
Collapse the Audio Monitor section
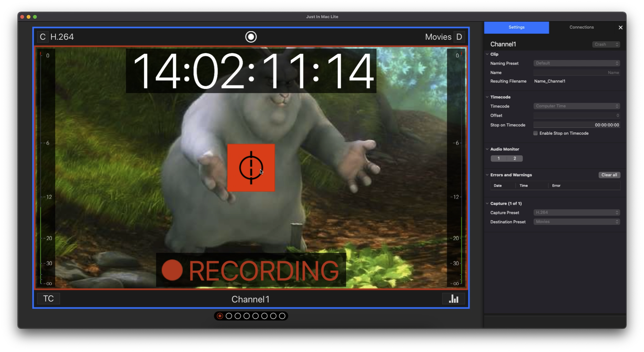(x=487, y=149)
